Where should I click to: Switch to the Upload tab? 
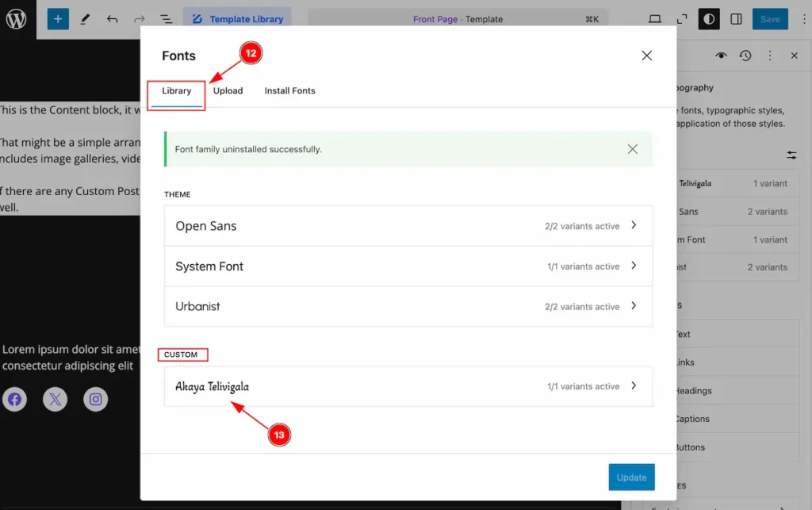point(228,90)
